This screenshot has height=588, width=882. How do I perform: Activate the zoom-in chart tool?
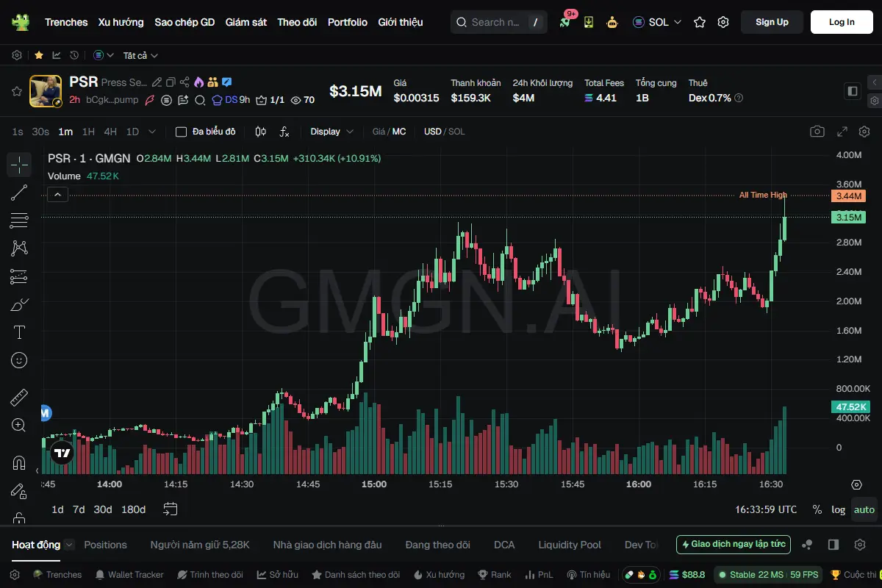point(19,425)
